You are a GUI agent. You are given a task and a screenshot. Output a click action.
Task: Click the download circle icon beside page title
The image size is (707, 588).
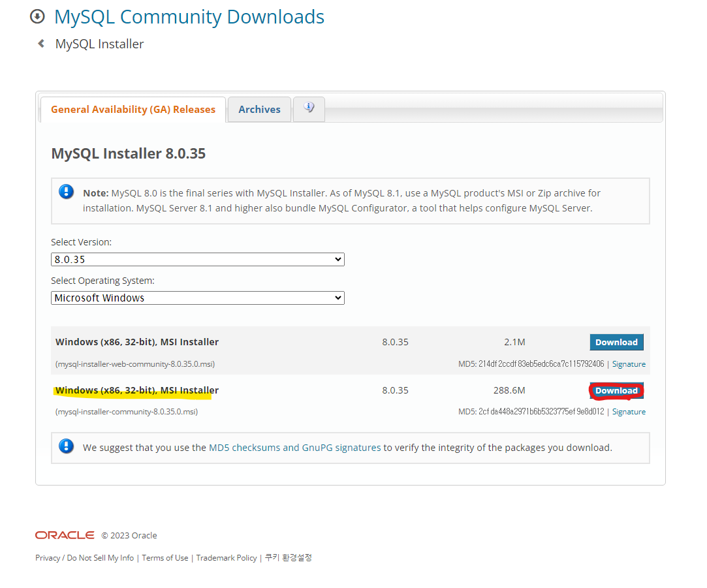pyautogui.click(x=37, y=17)
